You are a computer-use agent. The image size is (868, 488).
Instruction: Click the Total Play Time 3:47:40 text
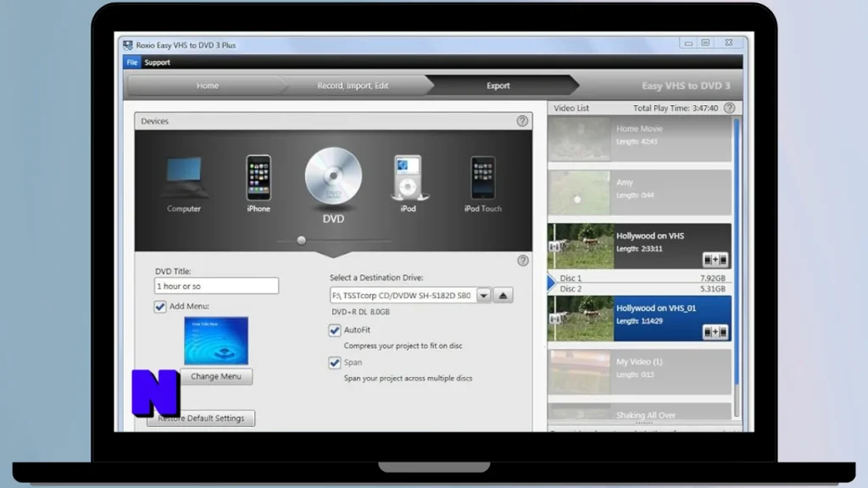[676, 108]
